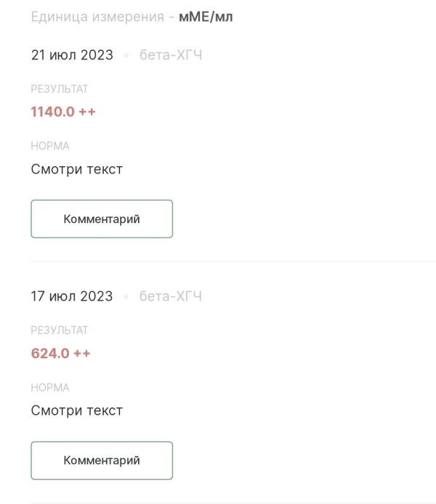Image resolution: width=436 pixels, height=504 pixels.
Task: Open the Комментарий button for 21 июл 2023
Action: click(x=102, y=219)
